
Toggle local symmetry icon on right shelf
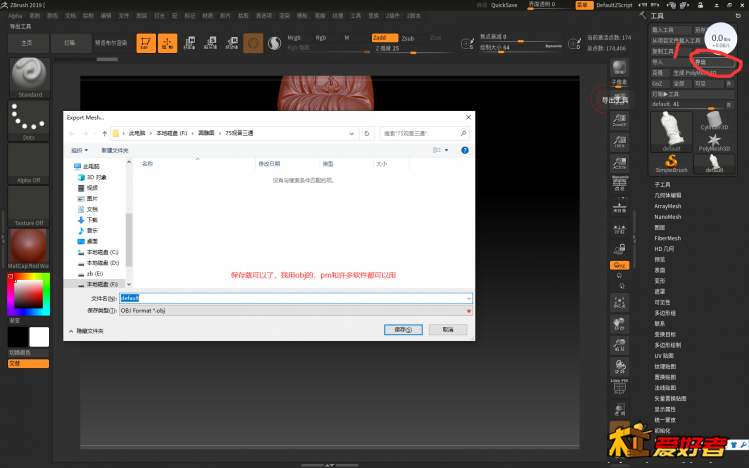coord(620,228)
